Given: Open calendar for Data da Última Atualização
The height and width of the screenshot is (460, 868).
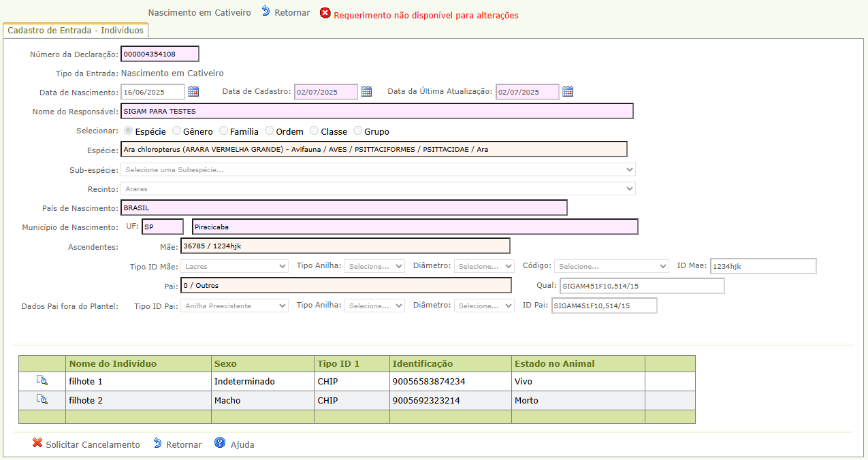Looking at the screenshot, I should click(568, 91).
